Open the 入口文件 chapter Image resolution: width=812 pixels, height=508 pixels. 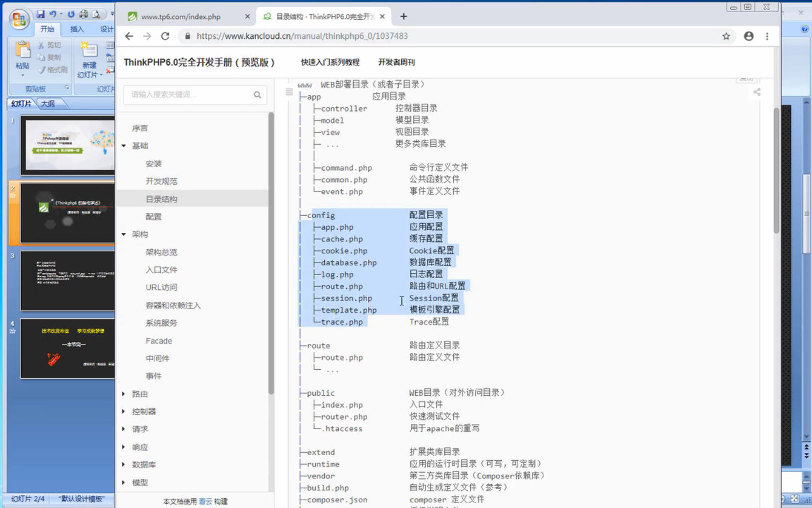(x=161, y=270)
